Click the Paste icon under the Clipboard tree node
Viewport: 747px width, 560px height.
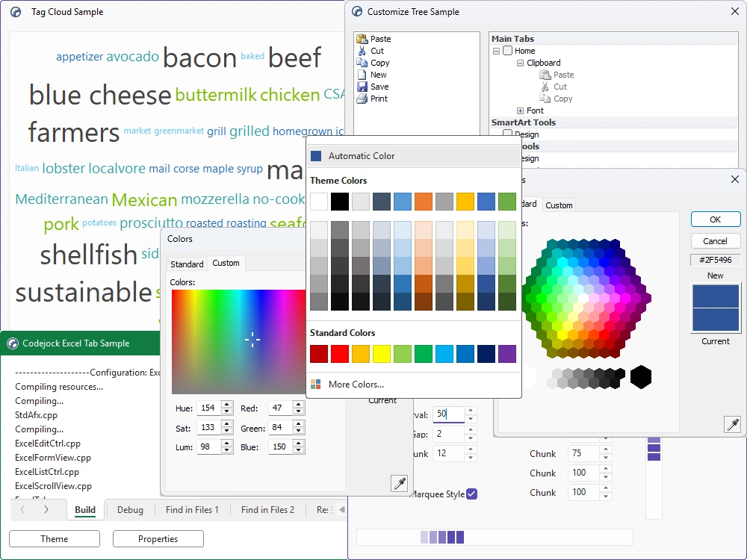(545, 75)
